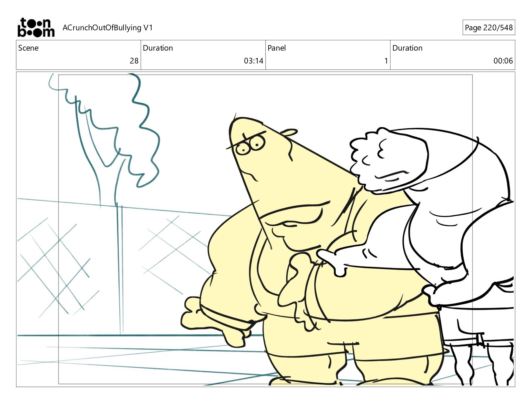Click the Panel label in the header
Viewport: 532px width, 411px height.
[277, 48]
